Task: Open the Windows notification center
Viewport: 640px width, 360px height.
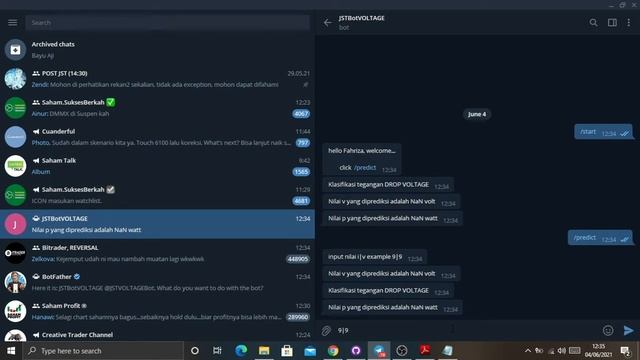Action: (625, 351)
